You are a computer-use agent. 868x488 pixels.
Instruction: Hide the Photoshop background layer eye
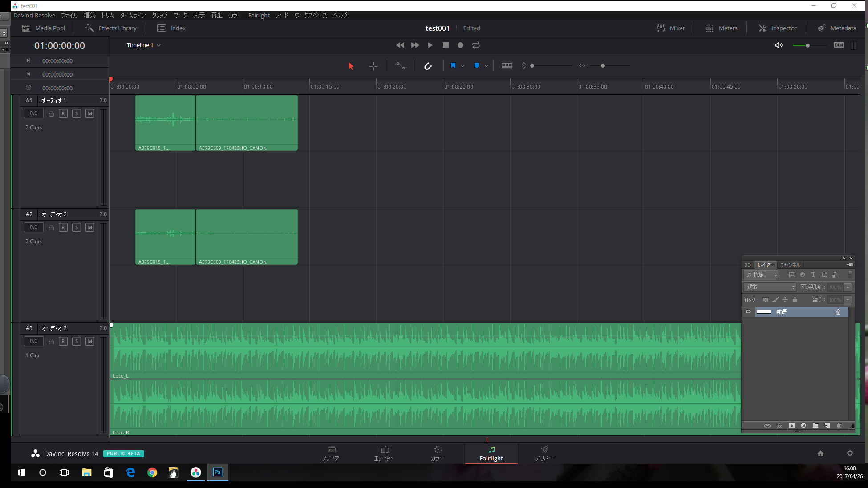click(x=748, y=311)
